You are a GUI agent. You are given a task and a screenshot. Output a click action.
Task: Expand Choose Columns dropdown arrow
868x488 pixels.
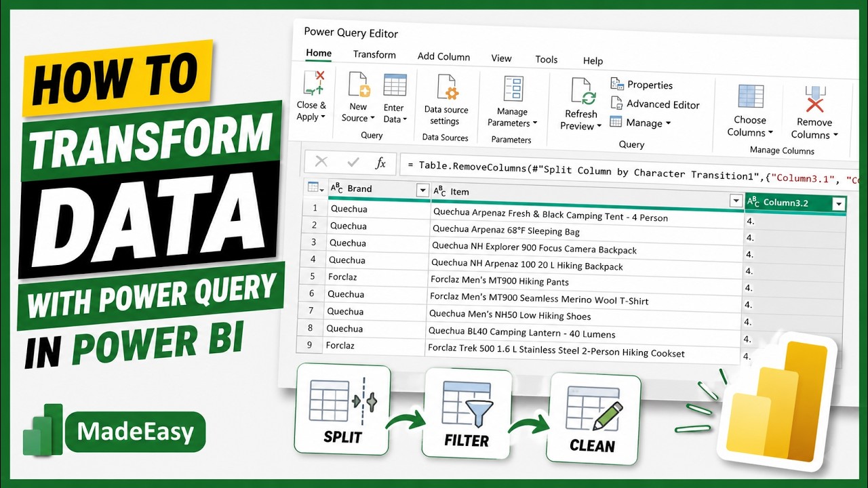pyautogui.click(x=770, y=133)
